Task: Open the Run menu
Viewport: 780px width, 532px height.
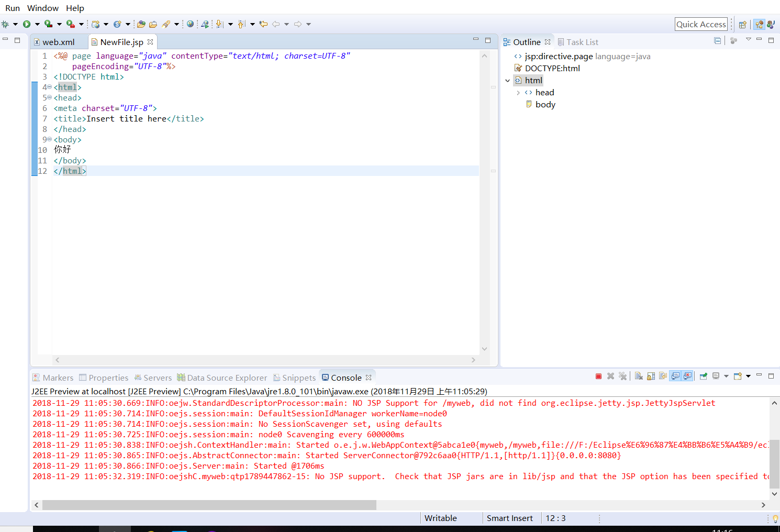Action: point(13,8)
